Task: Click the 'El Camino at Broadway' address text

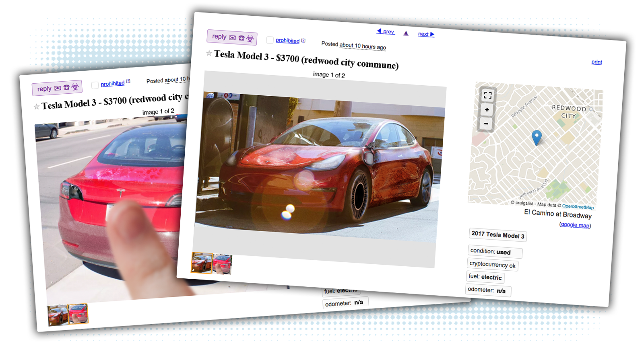Action: pyautogui.click(x=558, y=214)
